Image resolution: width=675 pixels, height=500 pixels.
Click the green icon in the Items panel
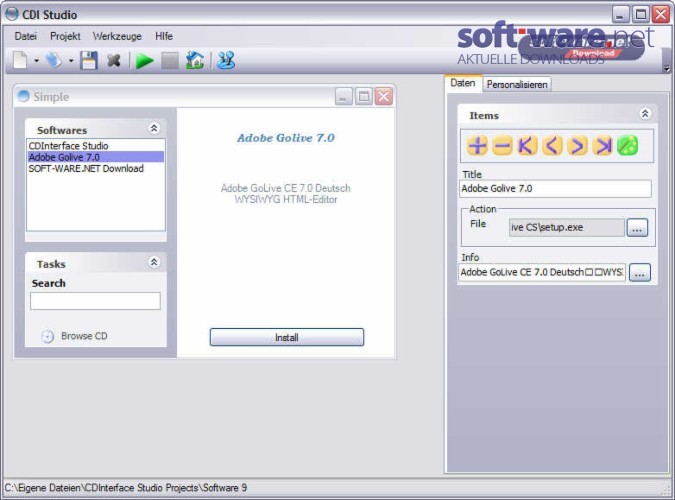[627, 146]
